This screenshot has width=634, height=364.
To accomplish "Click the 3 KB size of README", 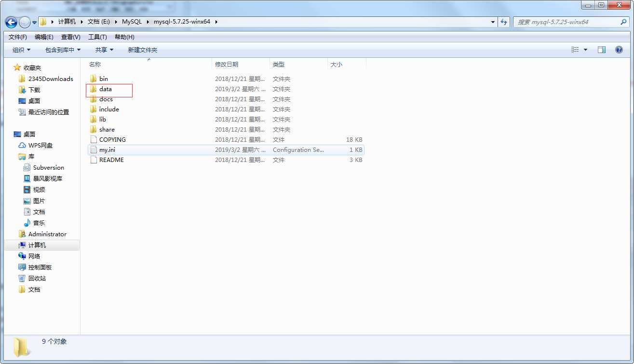I will [356, 160].
